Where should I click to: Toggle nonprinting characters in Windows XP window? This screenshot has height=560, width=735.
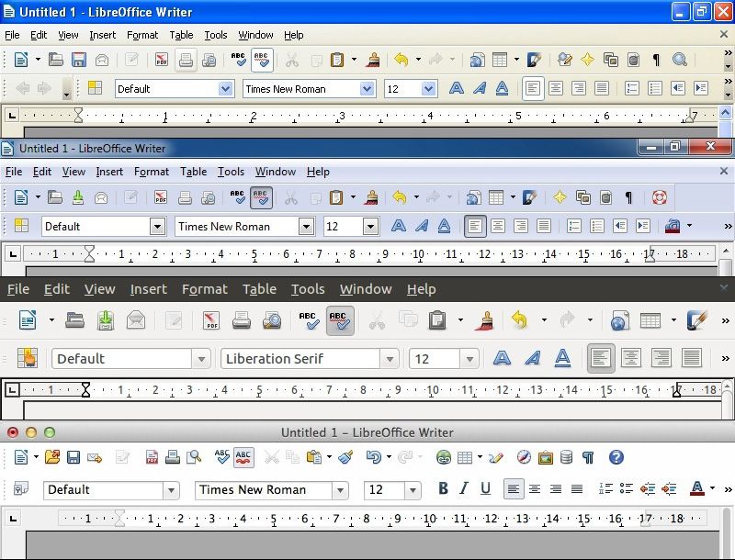pos(656,60)
